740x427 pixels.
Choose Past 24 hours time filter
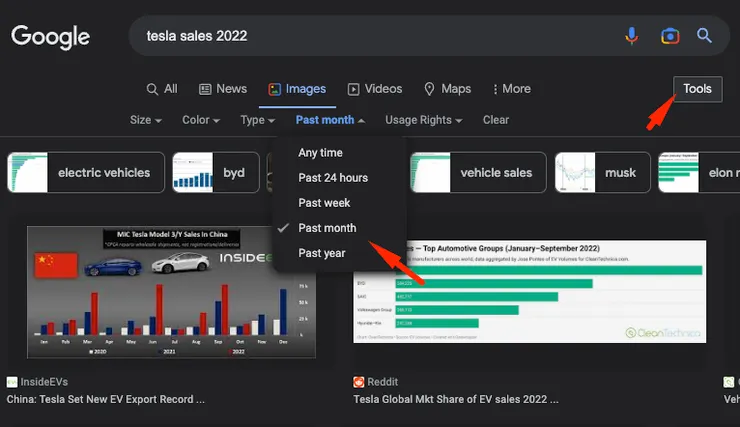click(x=333, y=178)
